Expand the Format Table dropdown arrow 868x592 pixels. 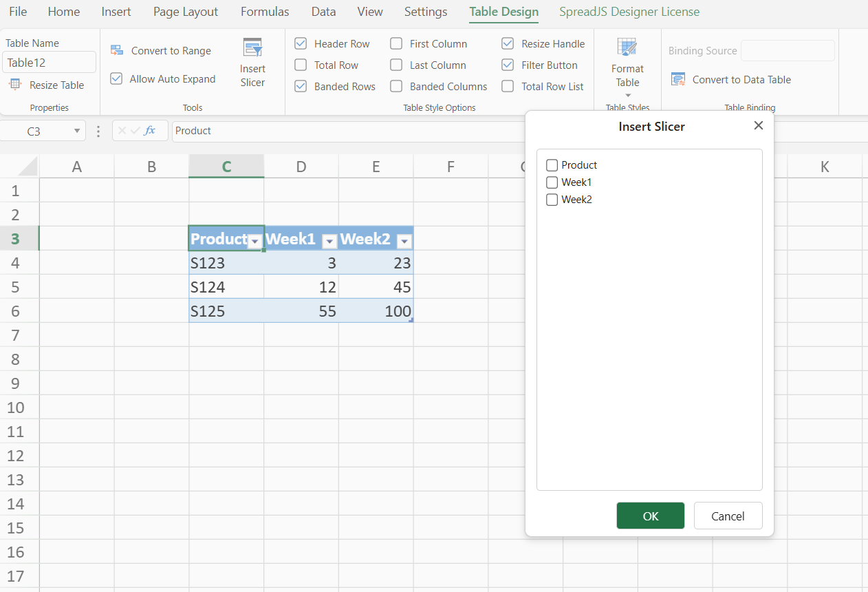coord(627,96)
